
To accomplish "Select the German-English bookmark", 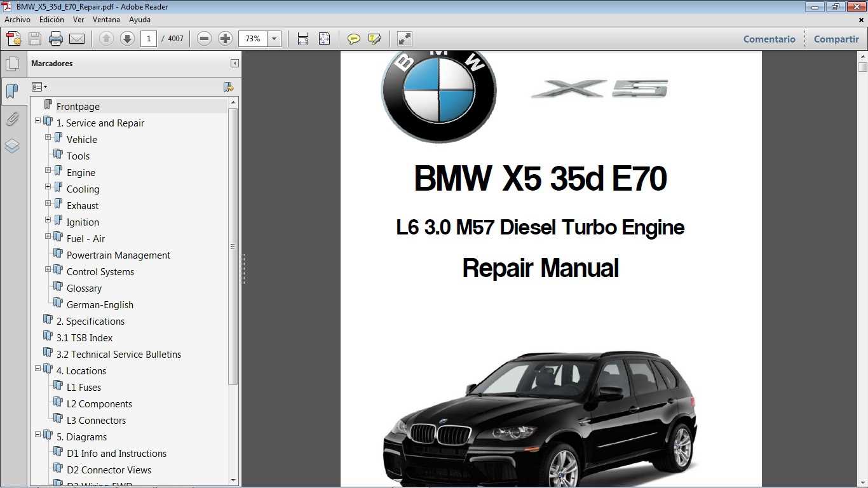I will pyautogui.click(x=100, y=305).
